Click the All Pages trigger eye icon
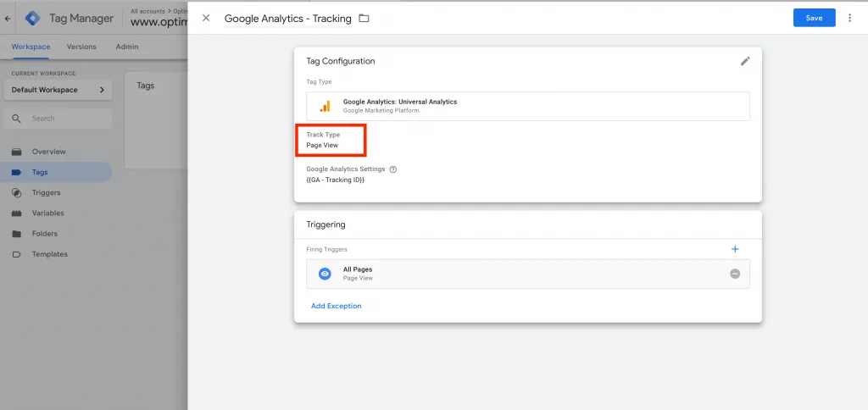The image size is (868, 410). pyautogui.click(x=325, y=274)
